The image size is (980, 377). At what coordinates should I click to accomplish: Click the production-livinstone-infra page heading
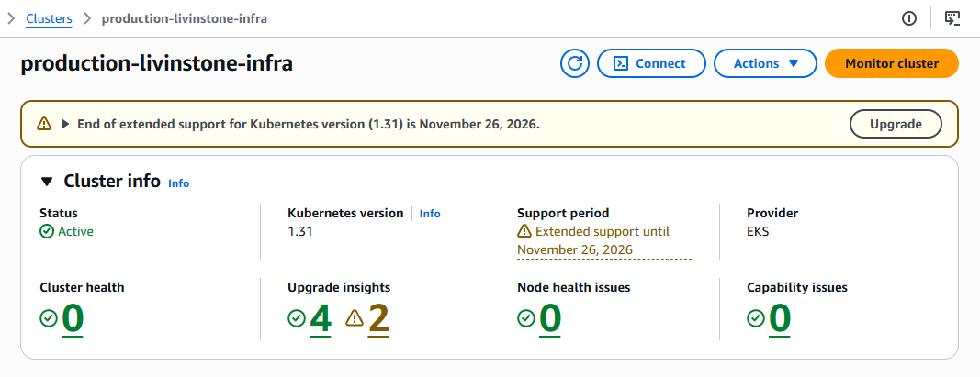coord(157,63)
